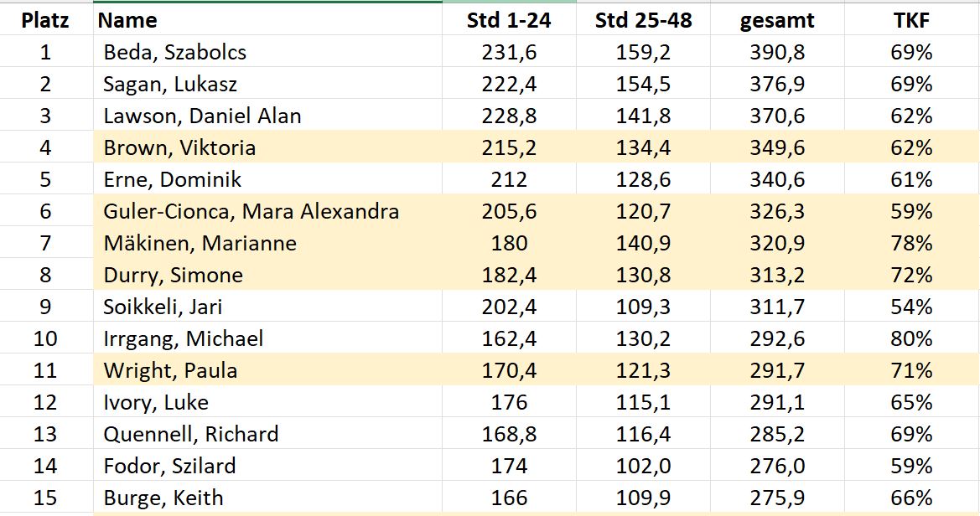The width and height of the screenshot is (980, 516).
Task: Select Soikkeli, Jari's Std 25-48 value 109,3
Action: pyautogui.click(x=643, y=307)
